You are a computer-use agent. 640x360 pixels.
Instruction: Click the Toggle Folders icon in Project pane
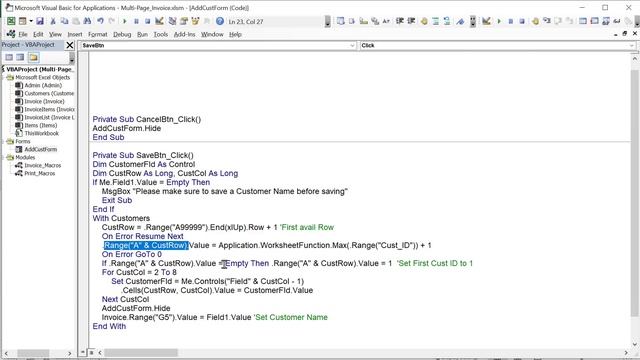(x=33, y=58)
